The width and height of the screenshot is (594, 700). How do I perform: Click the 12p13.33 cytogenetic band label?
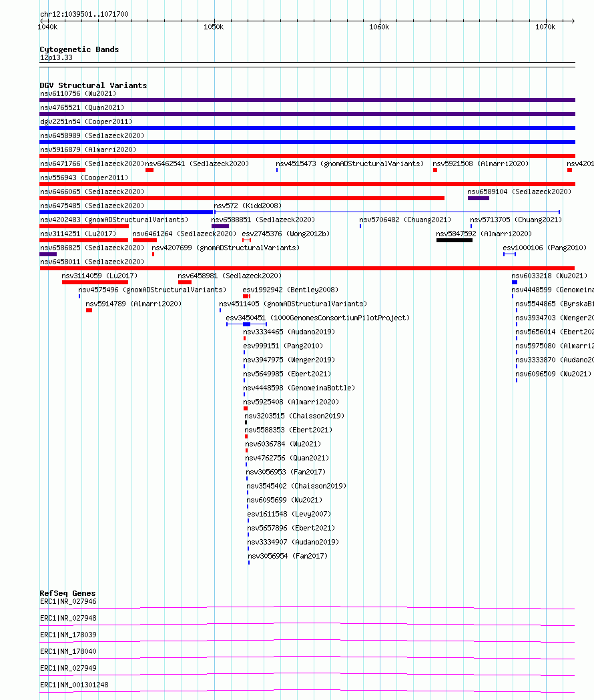[x=56, y=57]
